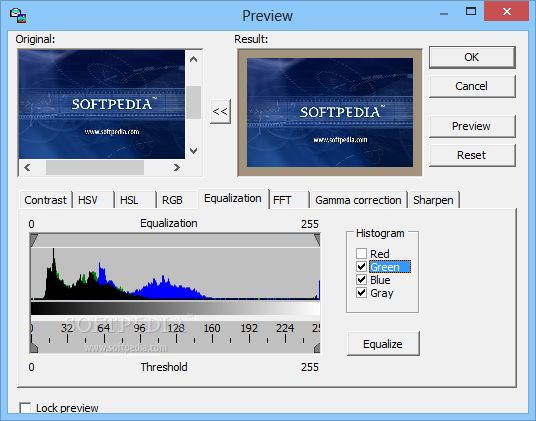Click the histogram graph area
The width and height of the screenshot is (536, 421).
tap(175, 274)
